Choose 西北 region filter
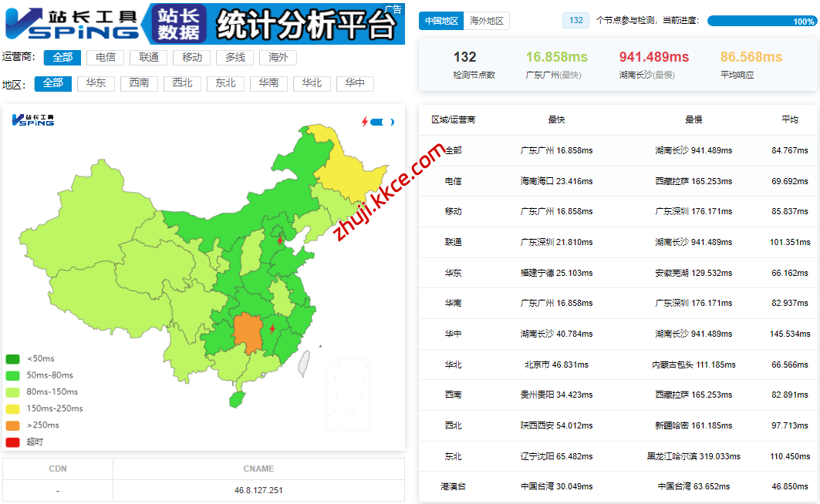This screenshot has width=820, height=504. (x=183, y=83)
